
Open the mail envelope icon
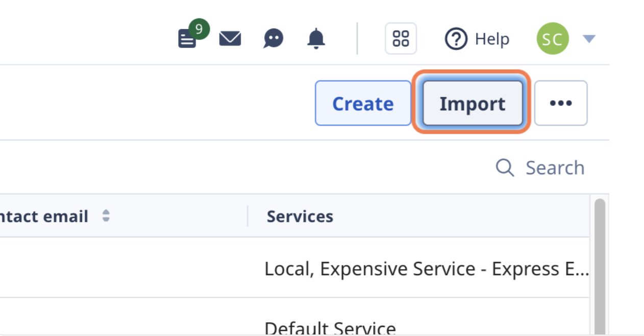[231, 38]
